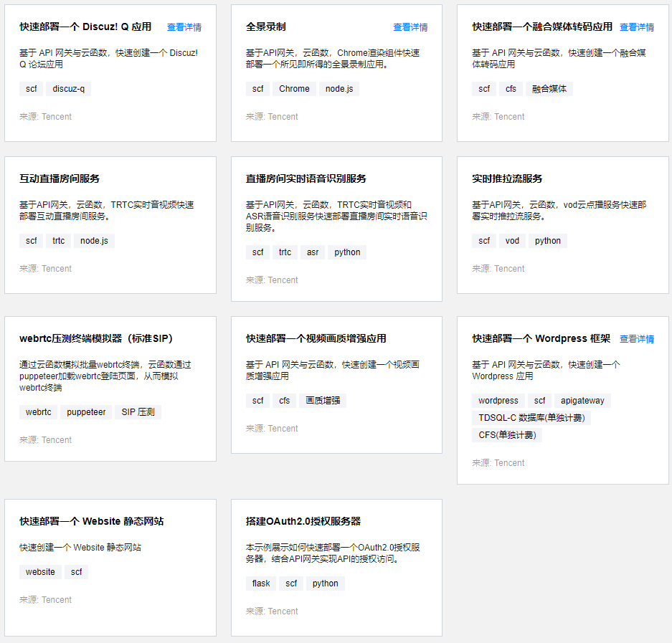
Task: Click the 画质增强 tag
Action: 323,401
